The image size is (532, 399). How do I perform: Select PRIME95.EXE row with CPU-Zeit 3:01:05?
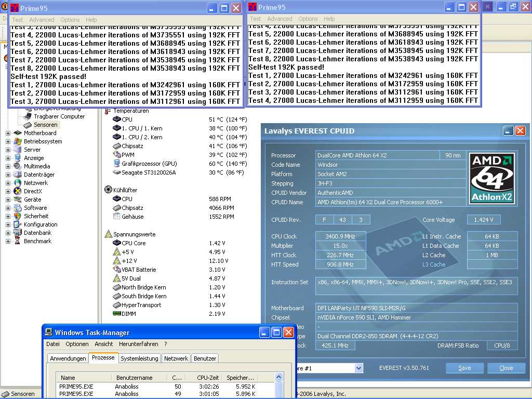point(166,394)
